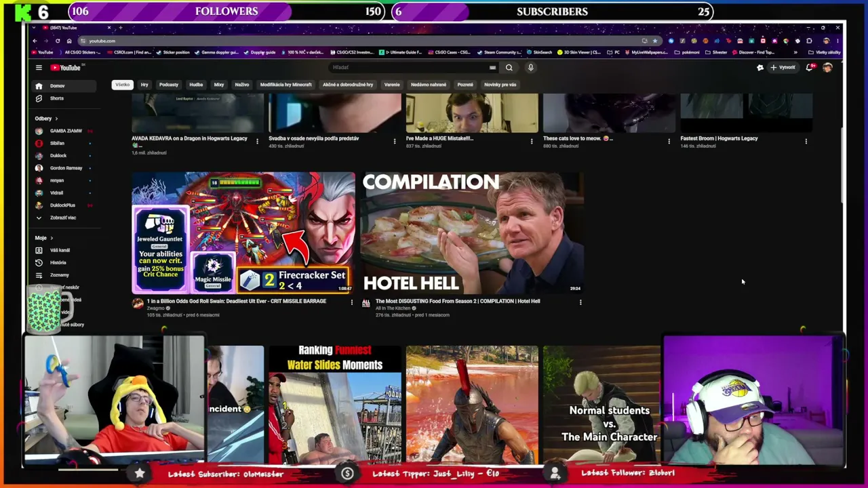Image resolution: width=868 pixels, height=488 pixels.
Task: Open a new browser tab
Action: tap(120, 28)
